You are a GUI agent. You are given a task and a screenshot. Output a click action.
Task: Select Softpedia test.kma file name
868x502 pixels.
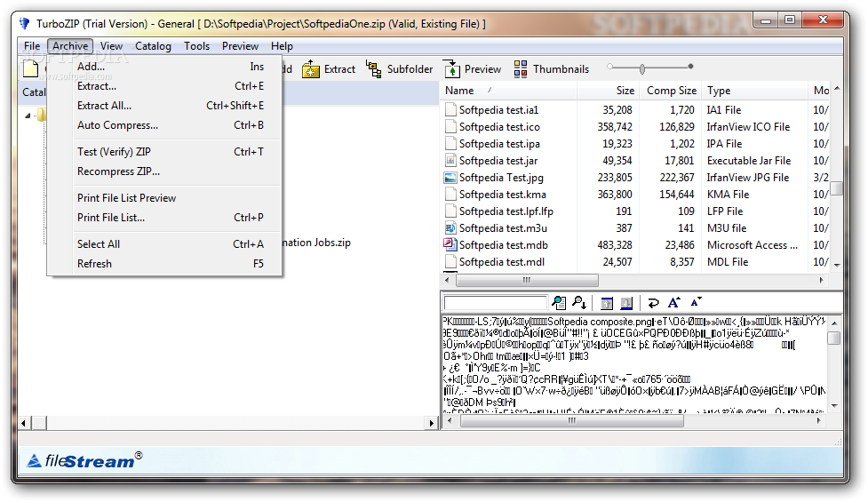coord(503,195)
